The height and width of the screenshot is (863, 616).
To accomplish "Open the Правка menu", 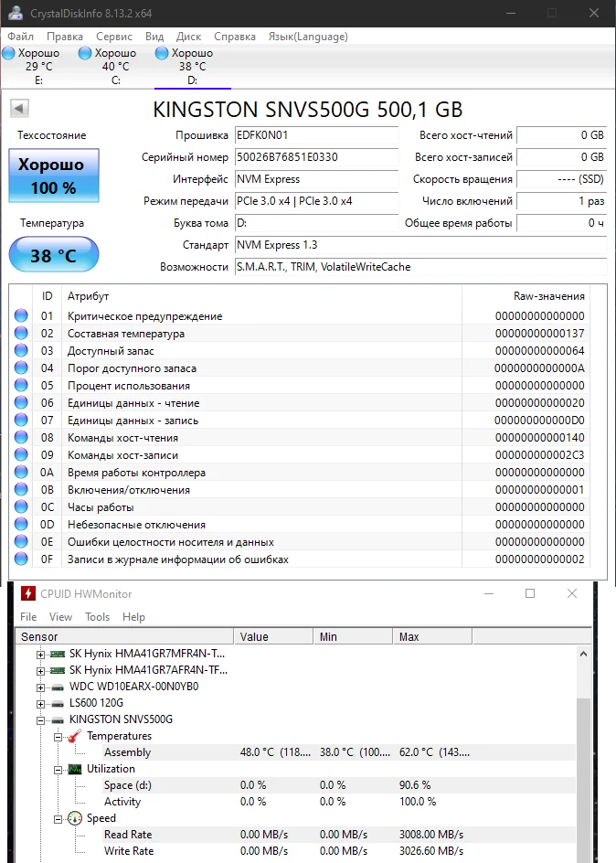I will [65, 37].
